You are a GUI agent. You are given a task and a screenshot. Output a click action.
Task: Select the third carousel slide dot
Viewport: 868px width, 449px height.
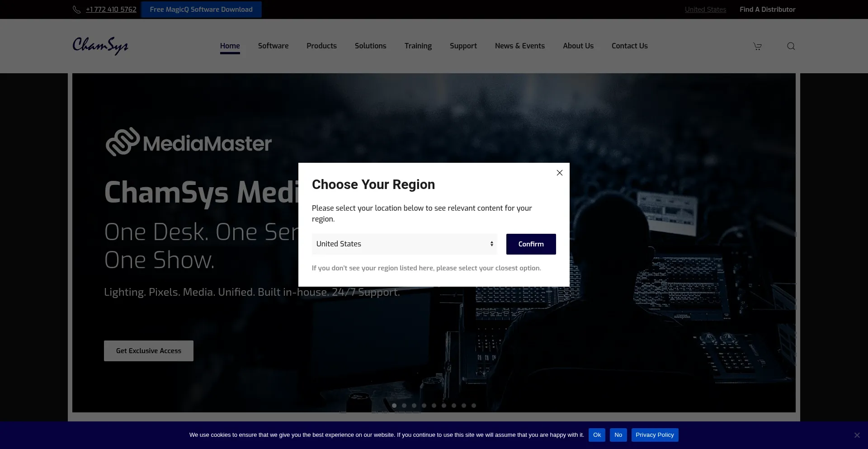414,406
